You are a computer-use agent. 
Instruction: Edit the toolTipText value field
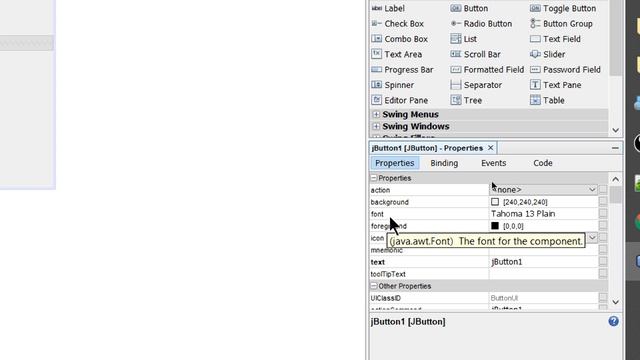543,273
